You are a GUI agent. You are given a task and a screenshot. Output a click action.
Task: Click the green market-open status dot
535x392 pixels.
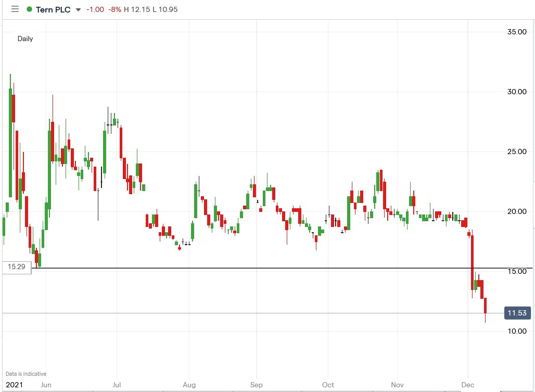[x=29, y=9]
